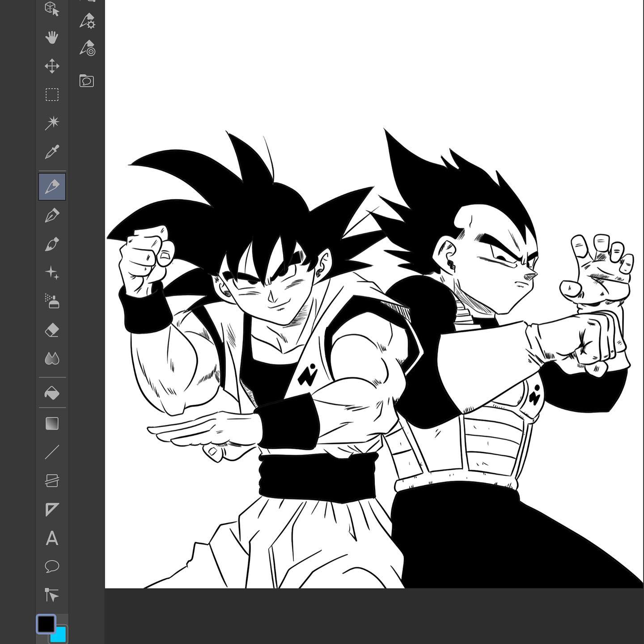The width and height of the screenshot is (644, 644).
Task: Select the Brush tool
Action: (52, 244)
